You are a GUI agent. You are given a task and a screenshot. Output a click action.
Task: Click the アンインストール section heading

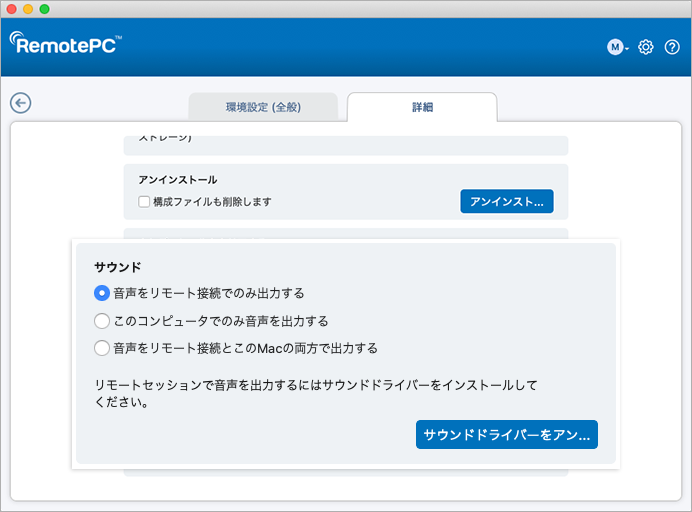177,180
